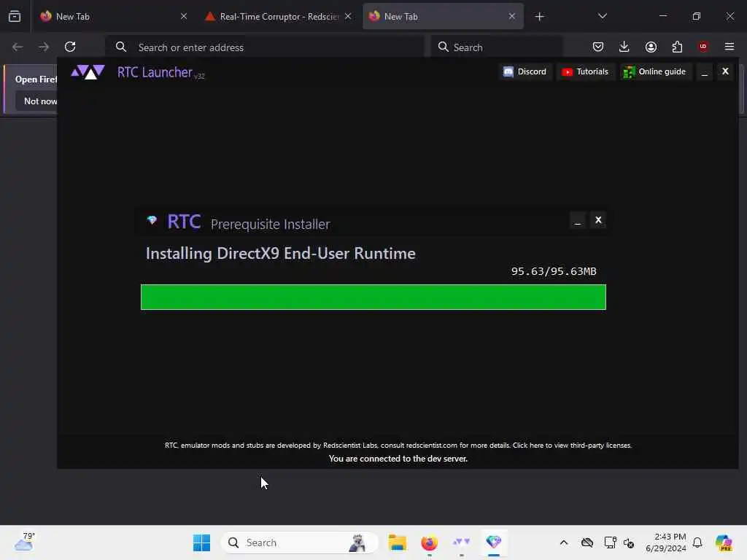
Task: Open the weather widget showing 79°
Action: (x=25, y=542)
